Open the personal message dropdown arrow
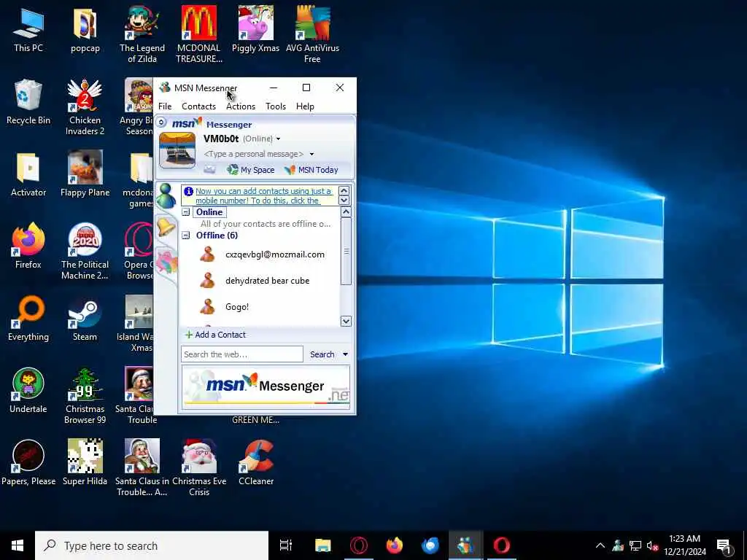747x560 pixels. [x=311, y=155]
